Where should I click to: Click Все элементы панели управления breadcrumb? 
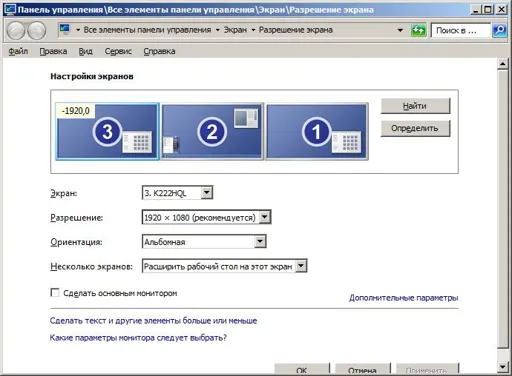pyautogui.click(x=147, y=30)
